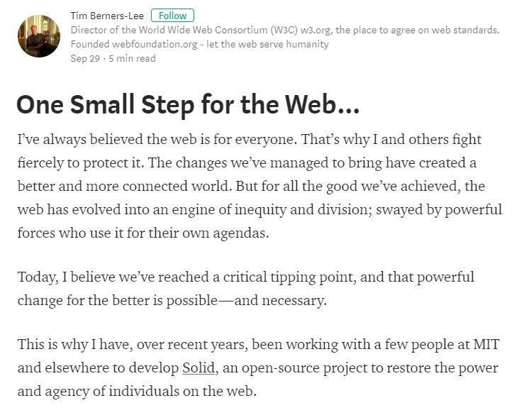The image size is (514, 420).
Task: Click 'World Wide Web Consortium (W3C)' bio text
Action: (218, 31)
